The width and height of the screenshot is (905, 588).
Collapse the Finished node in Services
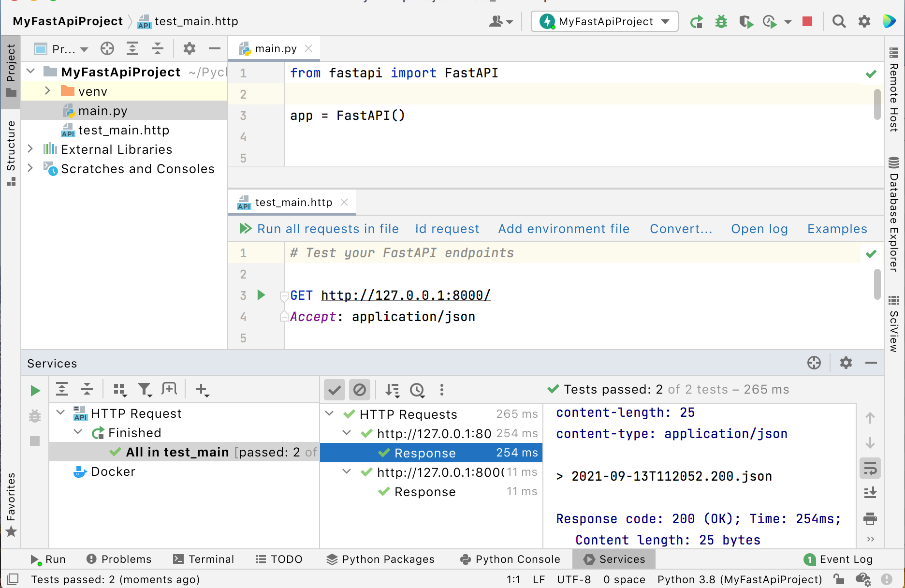click(78, 432)
